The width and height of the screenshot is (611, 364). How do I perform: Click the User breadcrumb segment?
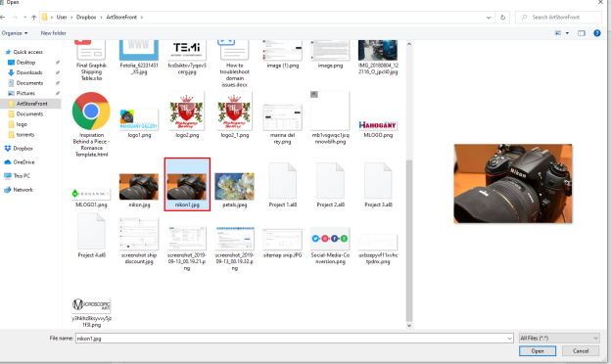tap(62, 18)
